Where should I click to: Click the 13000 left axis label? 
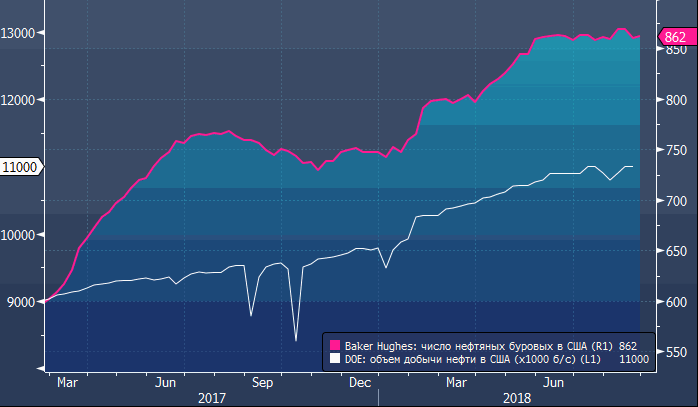pos(19,32)
